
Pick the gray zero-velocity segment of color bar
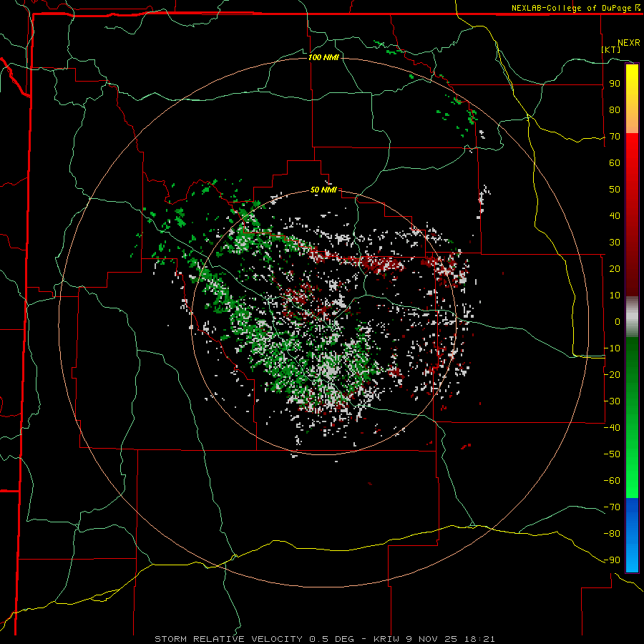[632, 317]
